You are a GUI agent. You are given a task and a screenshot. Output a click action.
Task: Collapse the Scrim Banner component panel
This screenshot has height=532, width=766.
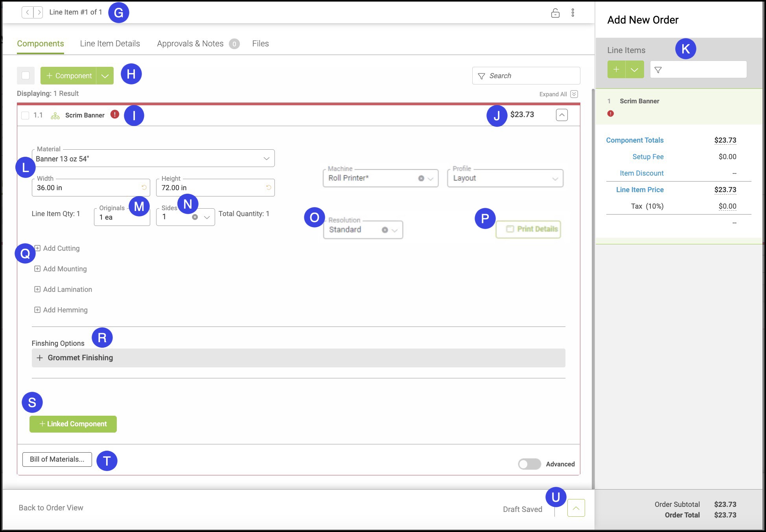(562, 115)
